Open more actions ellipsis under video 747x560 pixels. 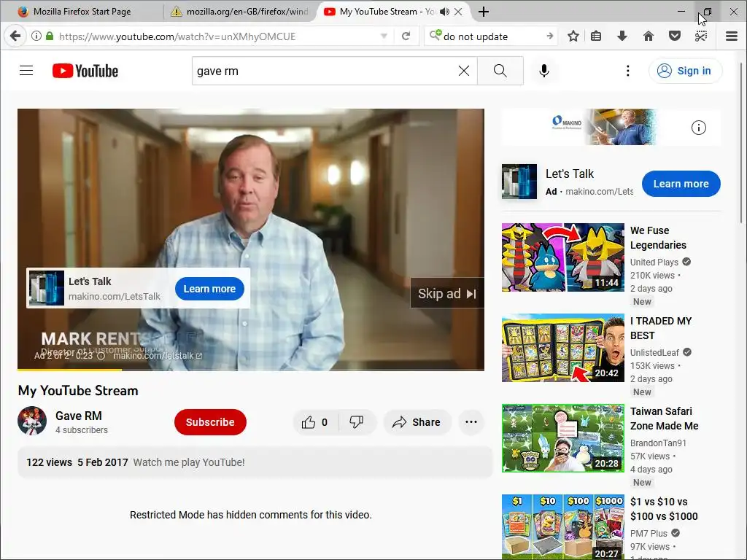tap(471, 422)
